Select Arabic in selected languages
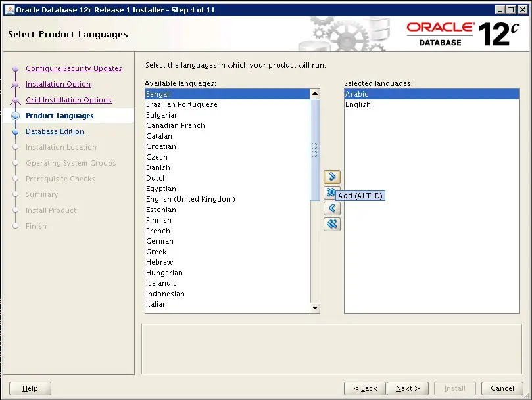 pos(431,94)
